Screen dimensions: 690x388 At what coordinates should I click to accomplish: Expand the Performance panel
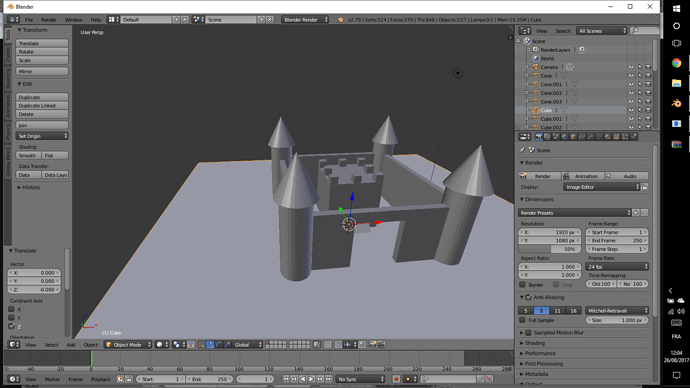pos(540,353)
